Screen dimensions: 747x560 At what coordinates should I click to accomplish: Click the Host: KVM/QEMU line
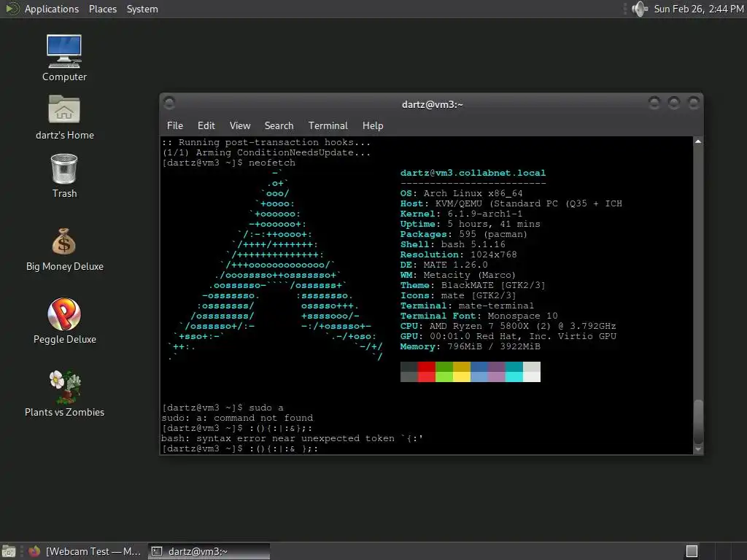coord(511,203)
